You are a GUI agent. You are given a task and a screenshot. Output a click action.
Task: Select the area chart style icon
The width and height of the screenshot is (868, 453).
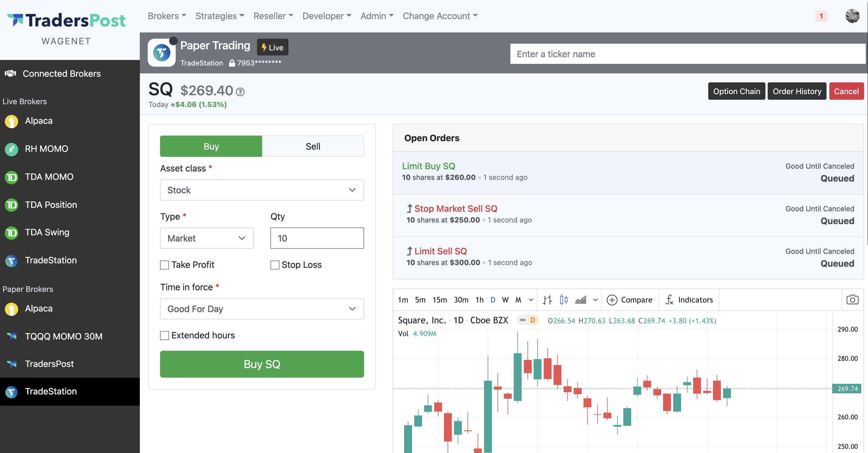tap(580, 299)
